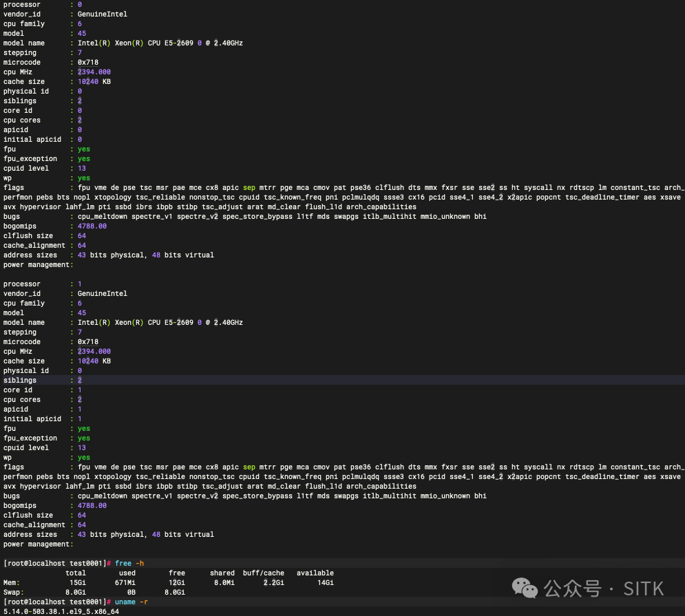The image size is (685, 616).
Task: Click 'core id' value 1 in processor 1 block
Action: click(79, 390)
